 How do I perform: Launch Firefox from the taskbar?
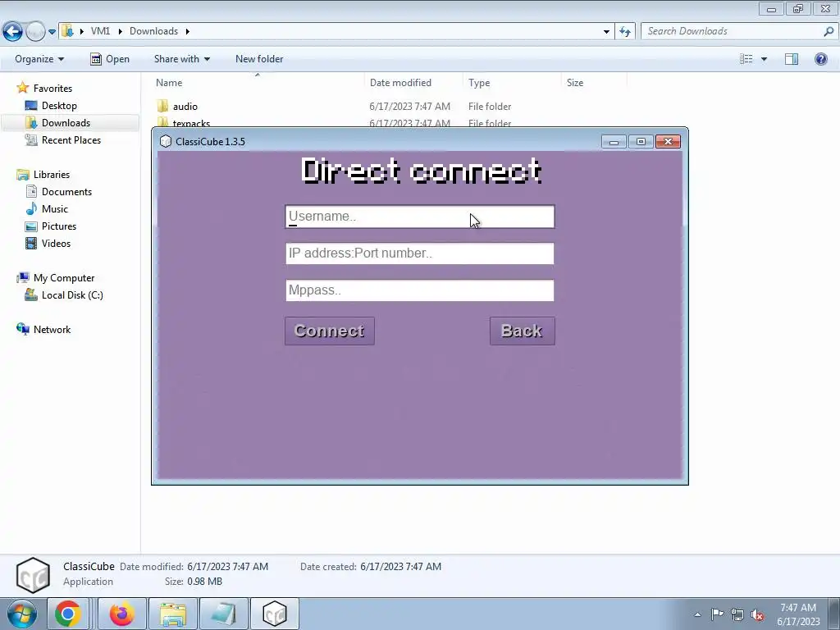tap(122, 614)
